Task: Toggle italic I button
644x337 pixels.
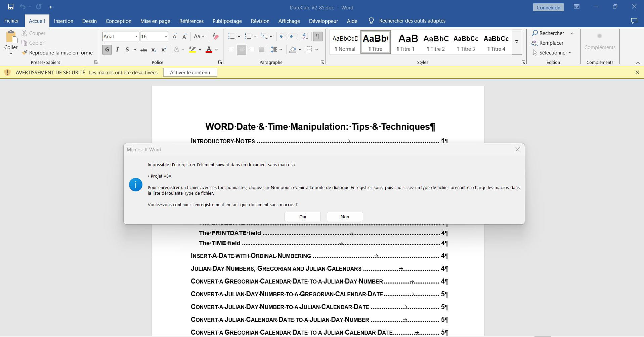Action: click(117, 49)
